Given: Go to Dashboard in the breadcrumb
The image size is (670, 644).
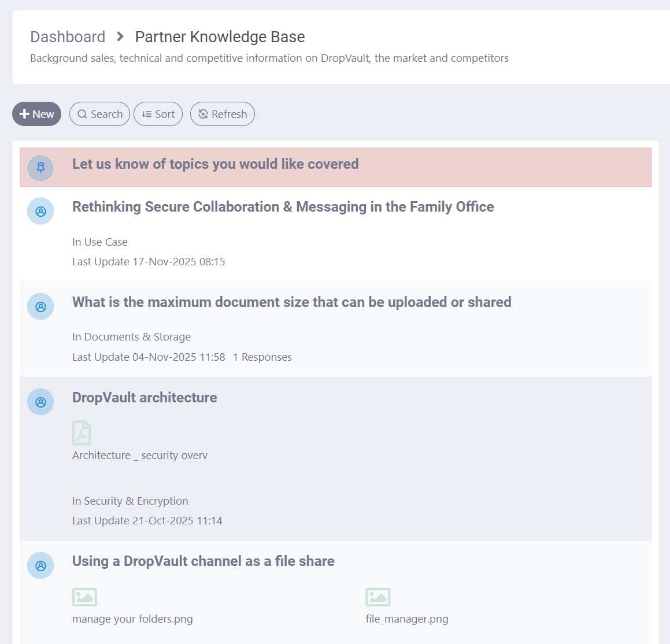Looking at the screenshot, I should click(x=68, y=37).
